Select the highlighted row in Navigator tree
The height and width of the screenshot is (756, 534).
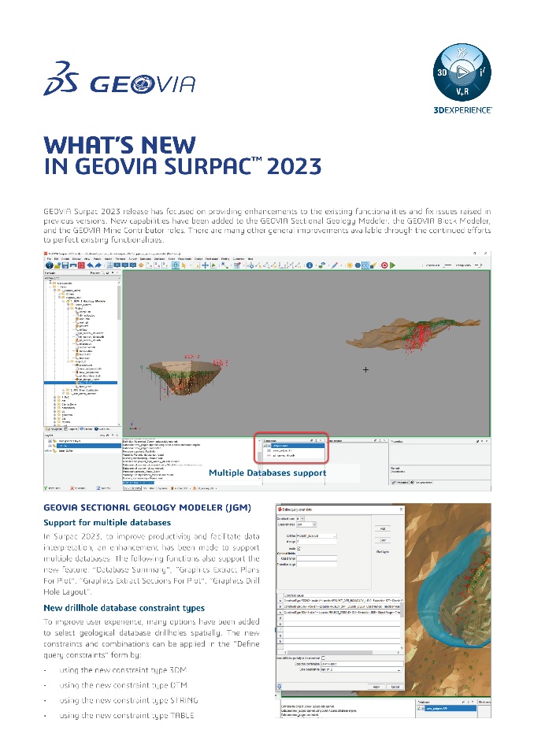[x=80, y=383]
